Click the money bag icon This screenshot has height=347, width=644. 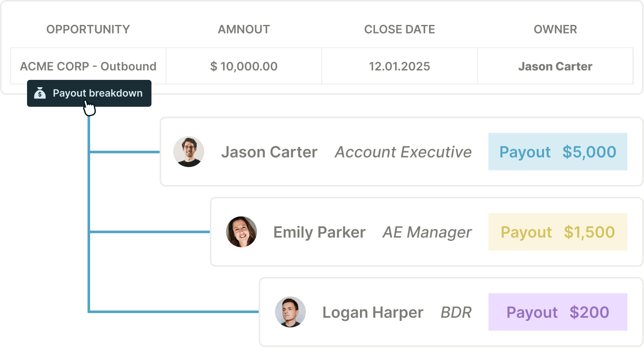(x=40, y=93)
